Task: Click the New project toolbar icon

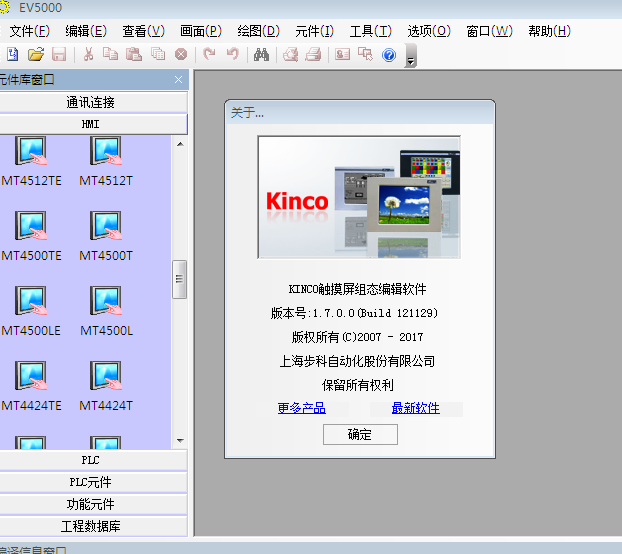Action: pyautogui.click(x=13, y=54)
